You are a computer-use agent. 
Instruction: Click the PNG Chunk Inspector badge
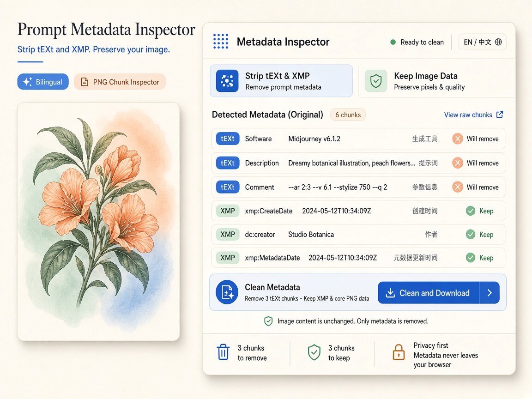click(x=120, y=82)
